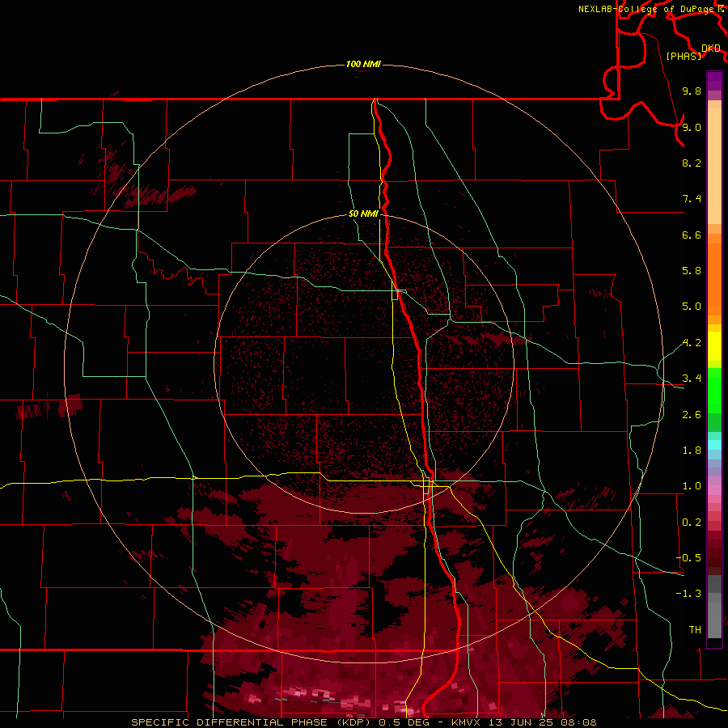Click the cyan segment of the color bar
Viewport: 728px width, 728px height.
point(714,445)
